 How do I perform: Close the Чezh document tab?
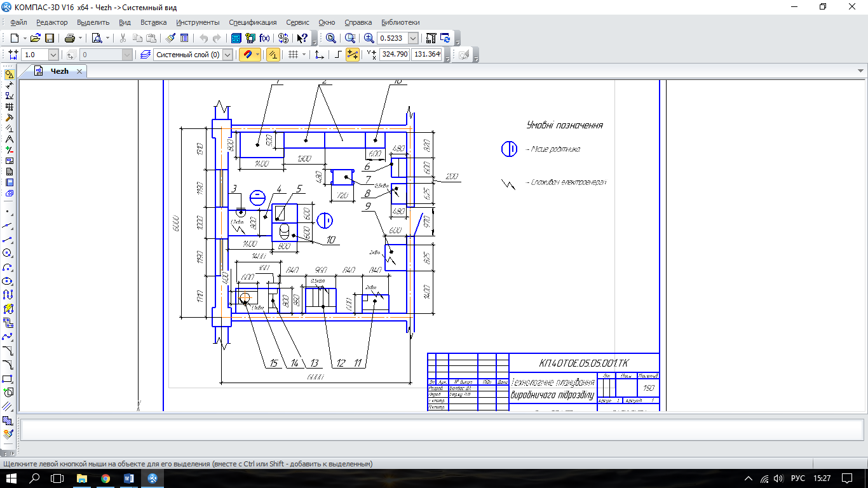pyautogui.click(x=79, y=72)
